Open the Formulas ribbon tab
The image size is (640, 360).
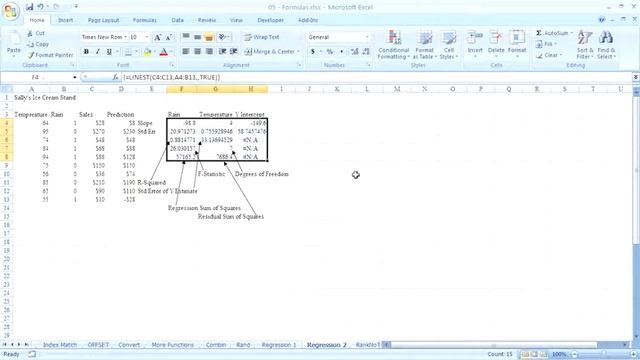click(144, 20)
